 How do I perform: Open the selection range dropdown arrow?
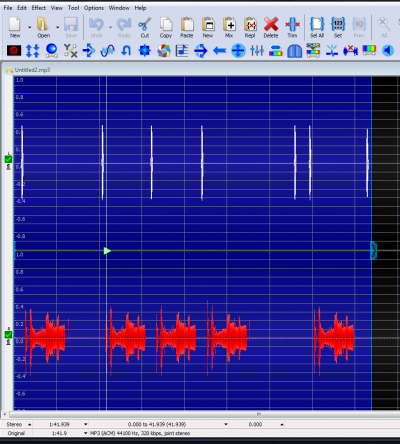tap(226, 424)
